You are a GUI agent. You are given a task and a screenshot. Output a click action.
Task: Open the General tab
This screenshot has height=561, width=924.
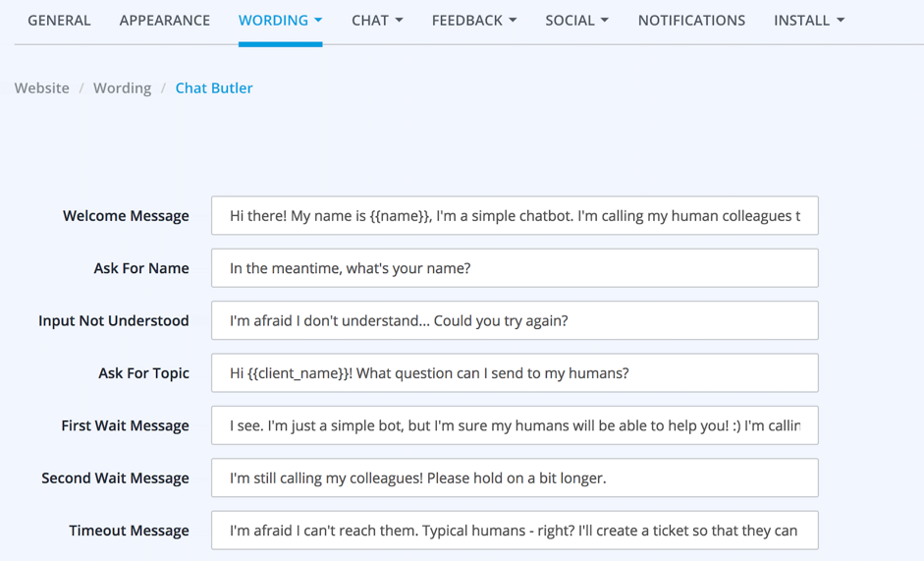coord(59,21)
